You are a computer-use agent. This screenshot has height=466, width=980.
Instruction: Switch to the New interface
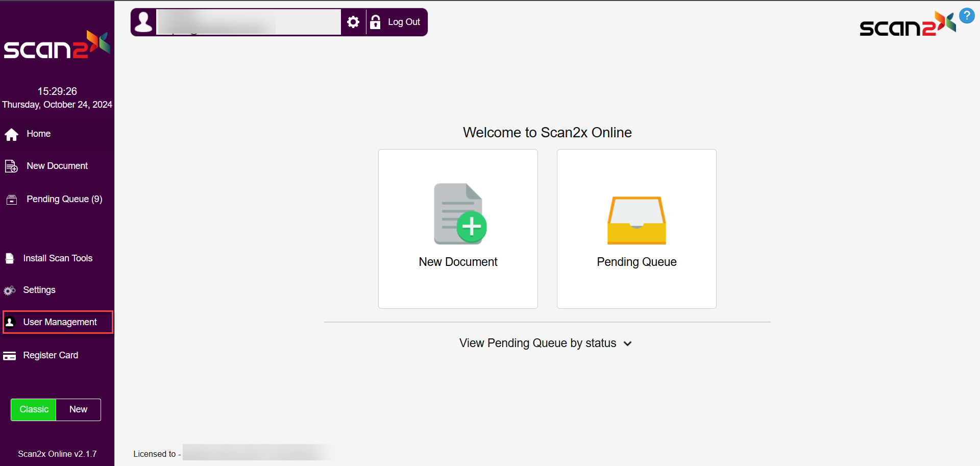[x=78, y=409]
